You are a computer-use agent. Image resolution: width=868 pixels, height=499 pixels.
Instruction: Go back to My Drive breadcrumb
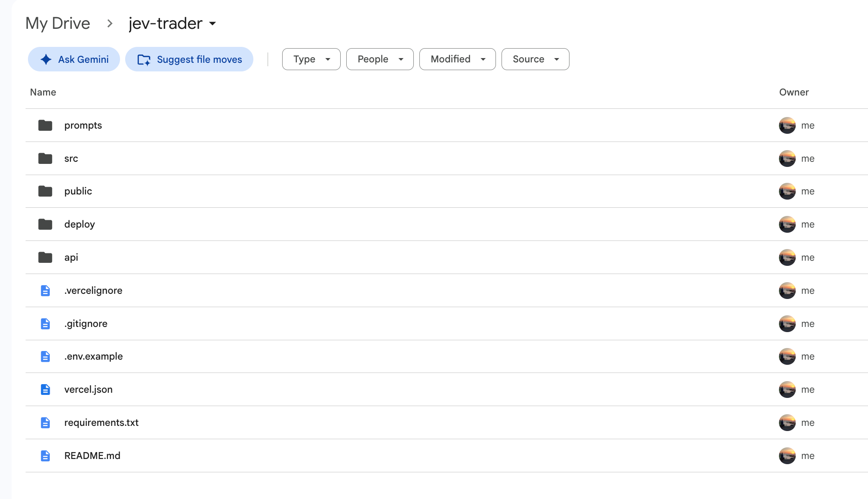pyautogui.click(x=58, y=23)
